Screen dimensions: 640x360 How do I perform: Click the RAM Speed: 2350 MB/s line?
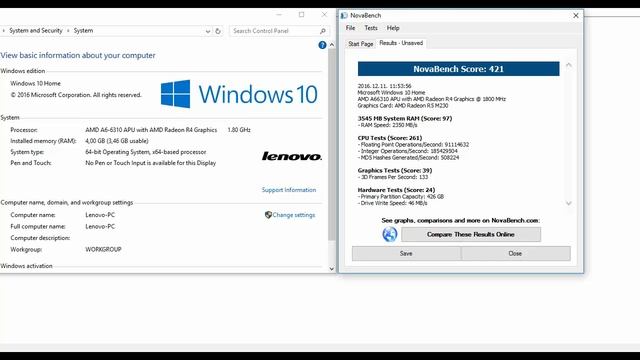tap(388, 125)
